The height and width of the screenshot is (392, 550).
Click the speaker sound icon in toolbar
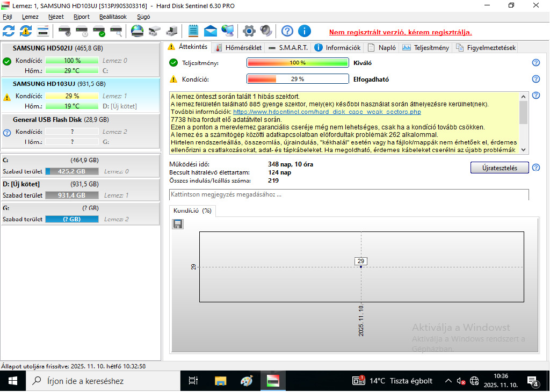coord(266,31)
